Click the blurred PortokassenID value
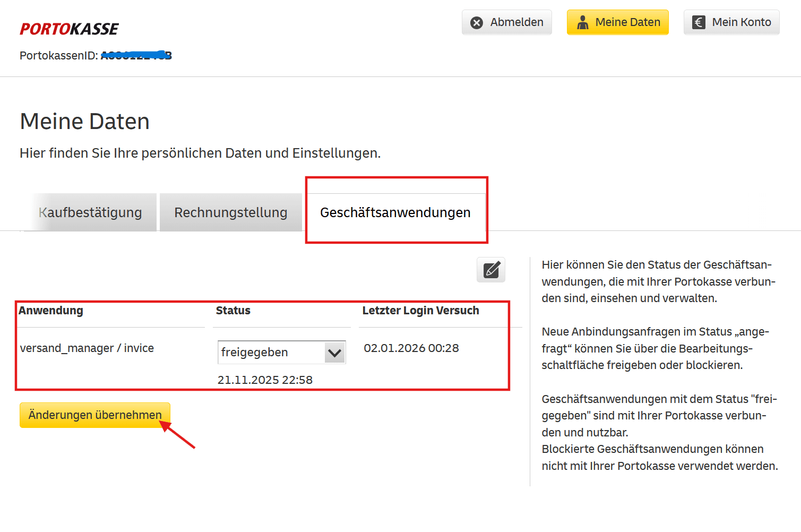This screenshot has width=801, height=532. coord(136,55)
